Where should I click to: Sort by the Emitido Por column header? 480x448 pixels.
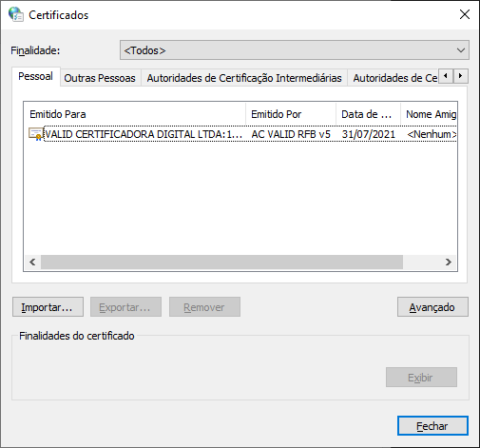pyautogui.click(x=291, y=114)
